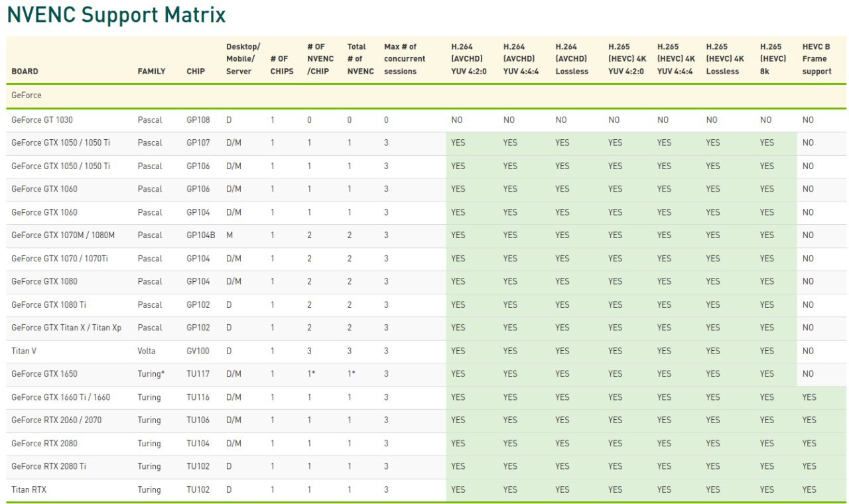This screenshot has height=504, width=849.
Task: Click the H.265 (HEVC) 4K Lossless header
Action: coord(725,59)
